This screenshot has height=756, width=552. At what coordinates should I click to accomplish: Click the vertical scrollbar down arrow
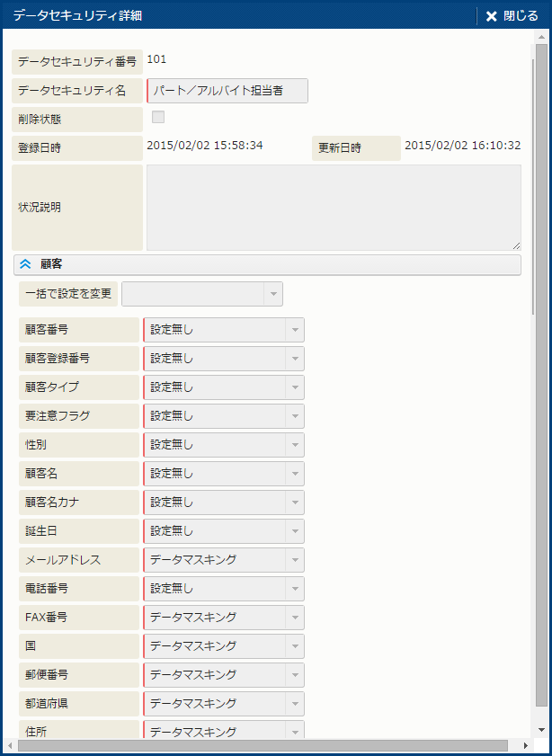540,729
